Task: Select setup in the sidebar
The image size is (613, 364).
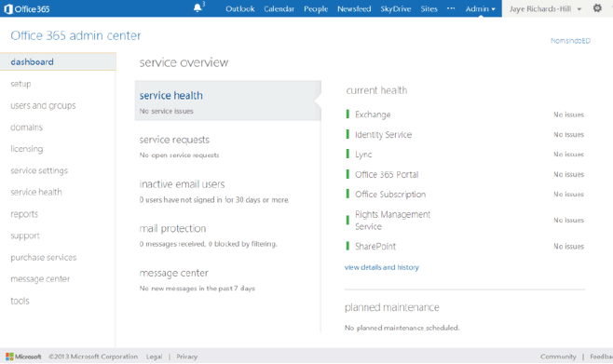Action: (x=20, y=84)
